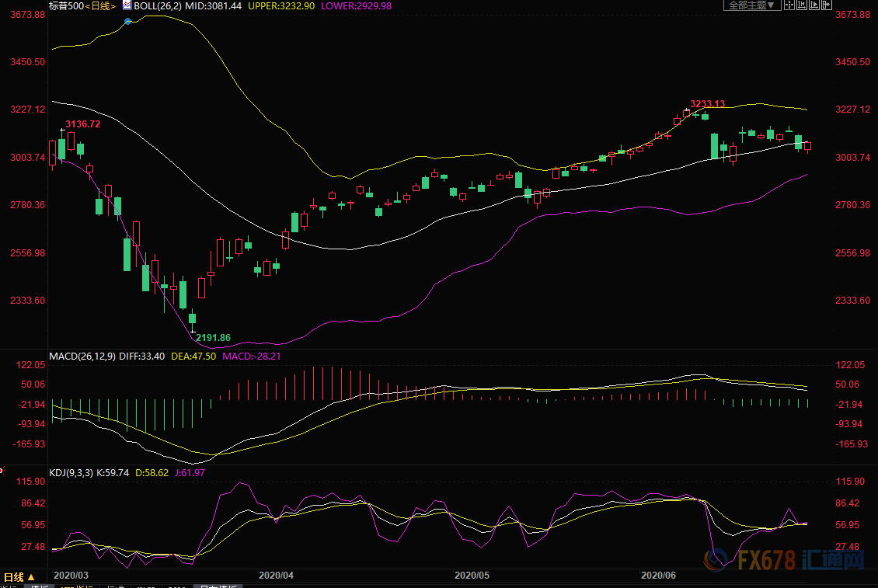878x588 pixels.
Task: Click the 2020/06 date on time axis
Action: coord(658,576)
